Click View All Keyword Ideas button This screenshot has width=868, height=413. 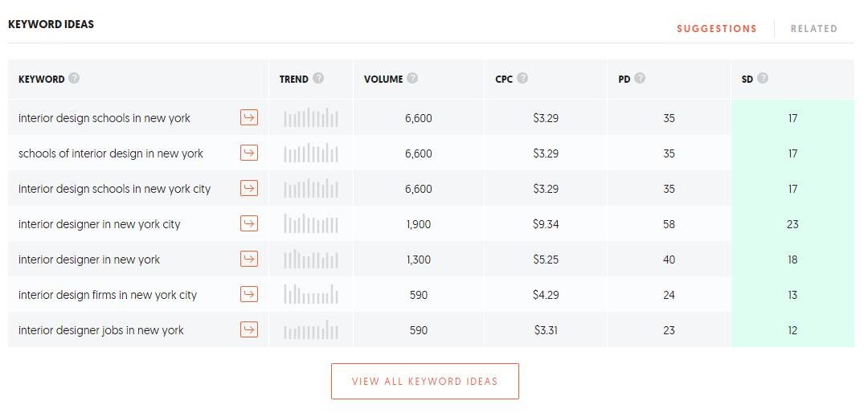point(424,381)
